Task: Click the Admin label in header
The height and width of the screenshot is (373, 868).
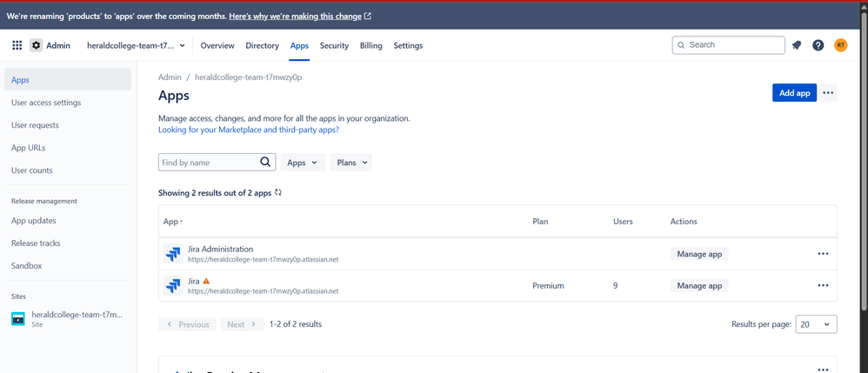Action: (x=58, y=45)
